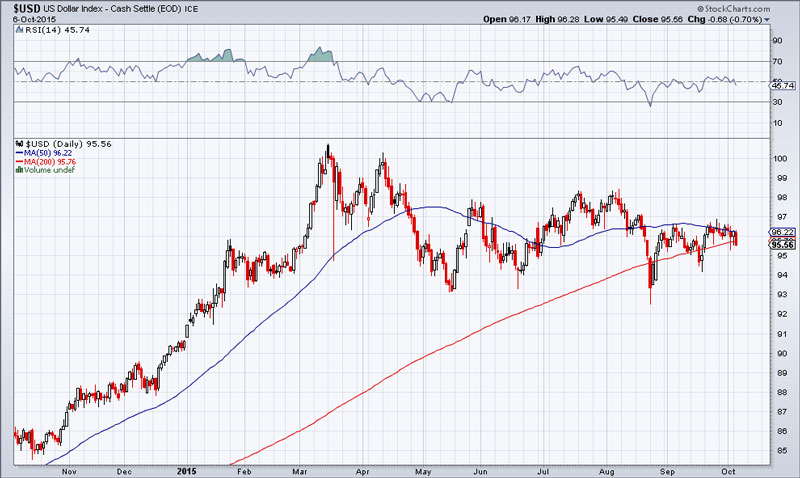Click the MA(50) 96.22 legend entry
The width and height of the screenshot is (800, 478).
(x=48, y=153)
